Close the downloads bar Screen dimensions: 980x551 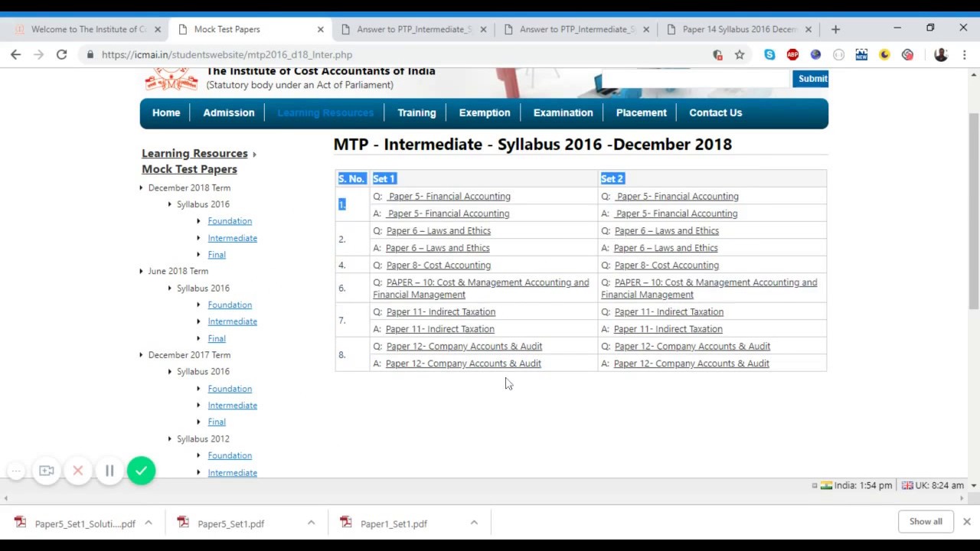click(966, 522)
